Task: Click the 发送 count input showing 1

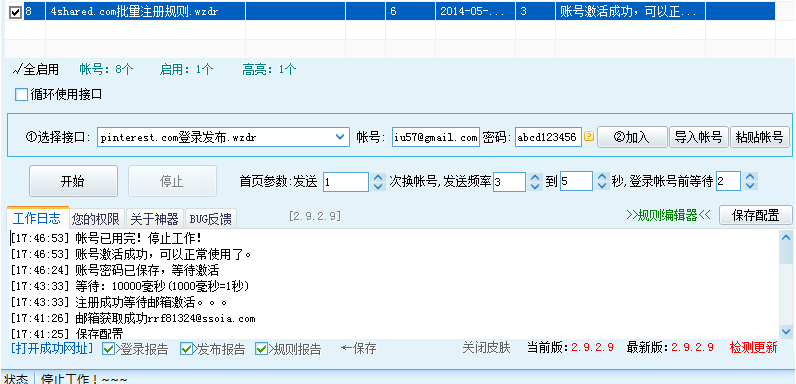Action: coord(346,182)
